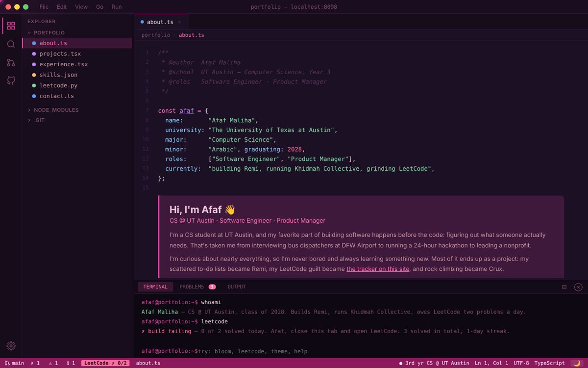Image resolution: width=588 pixels, height=368 pixels.
Task: Open the Source Control activity bar icon
Action: (x=11, y=62)
